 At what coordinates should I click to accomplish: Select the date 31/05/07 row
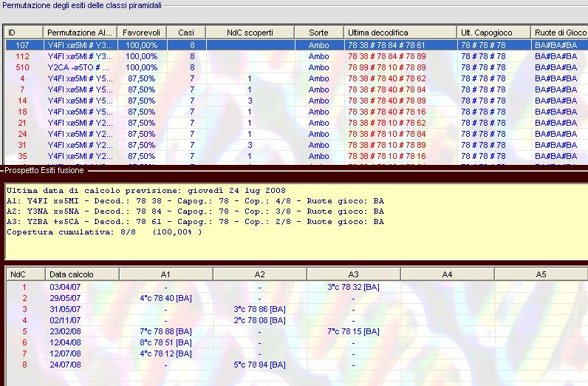[298, 309]
